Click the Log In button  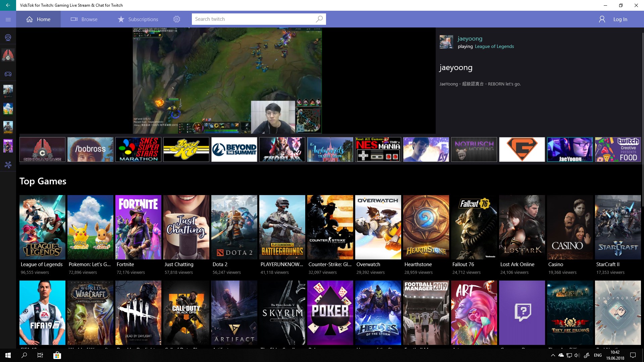point(620,19)
